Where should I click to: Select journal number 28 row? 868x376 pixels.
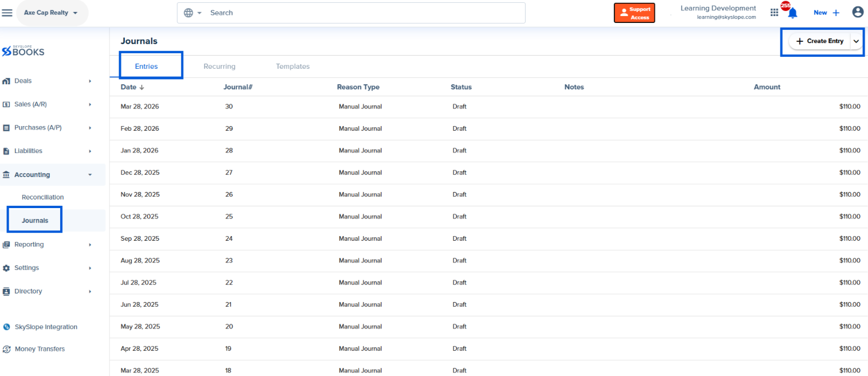(488, 151)
